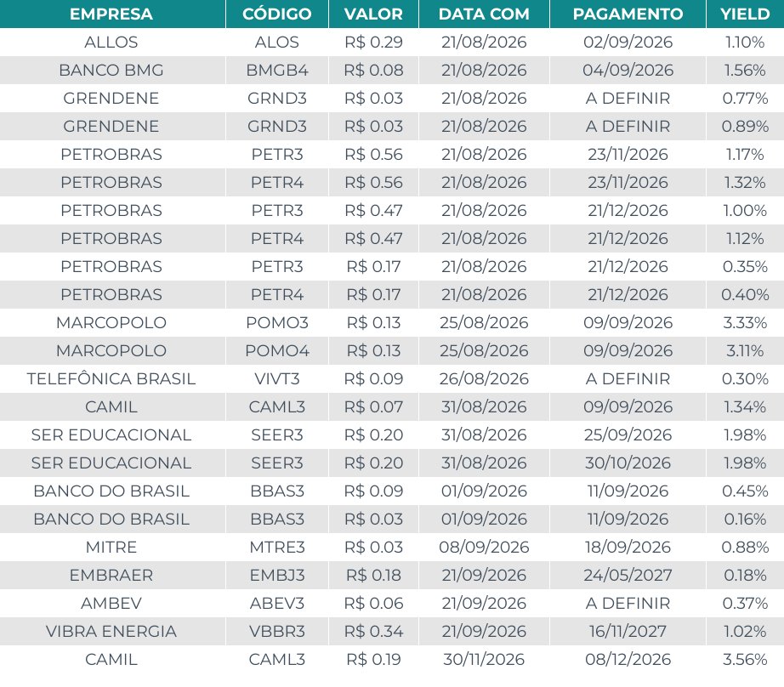Click the 3.56% yield cell
Viewport: 784px width, 687px height.
tap(745, 659)
